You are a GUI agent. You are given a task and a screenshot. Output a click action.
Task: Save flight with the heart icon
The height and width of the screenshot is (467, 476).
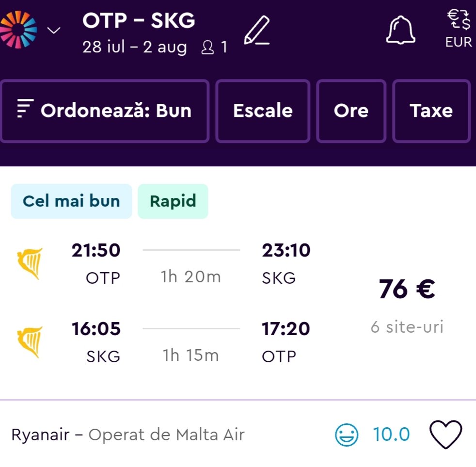[446, 435]
